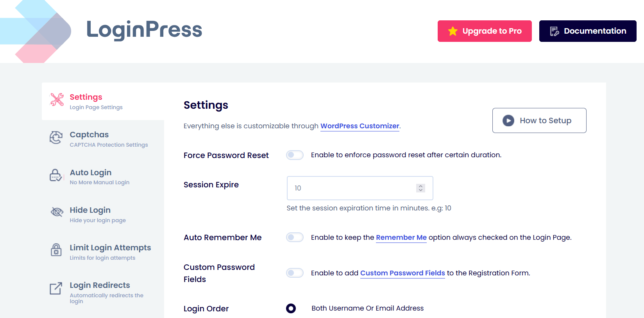The image size is (644, 318).
Task: Increment Session Expire using the up arrow
Action: click(420, 185)
